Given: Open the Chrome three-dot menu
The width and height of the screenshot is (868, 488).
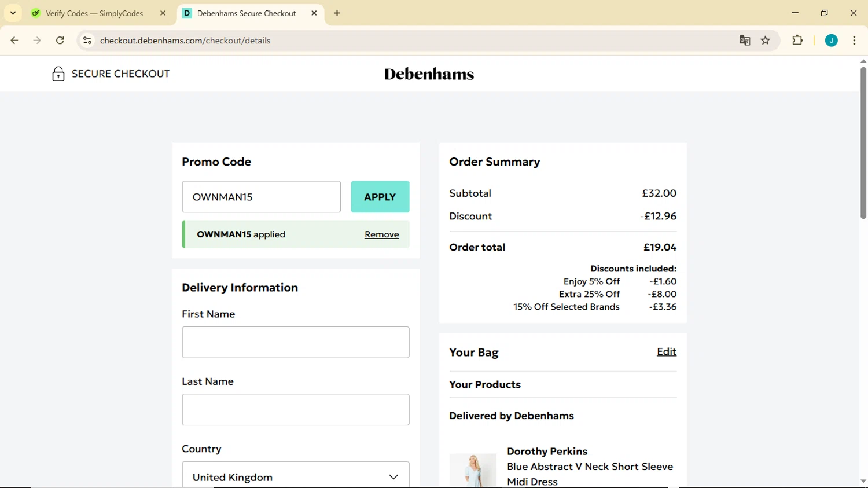Looking at the screenshot, I should click(854, 41).
